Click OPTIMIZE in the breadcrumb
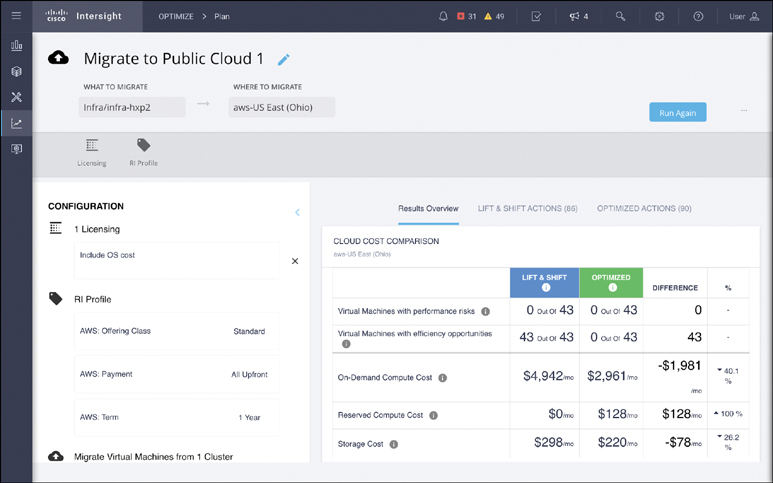Image resolution: width=773 pixels, height=483 pixels. click(x=176, y=16)
